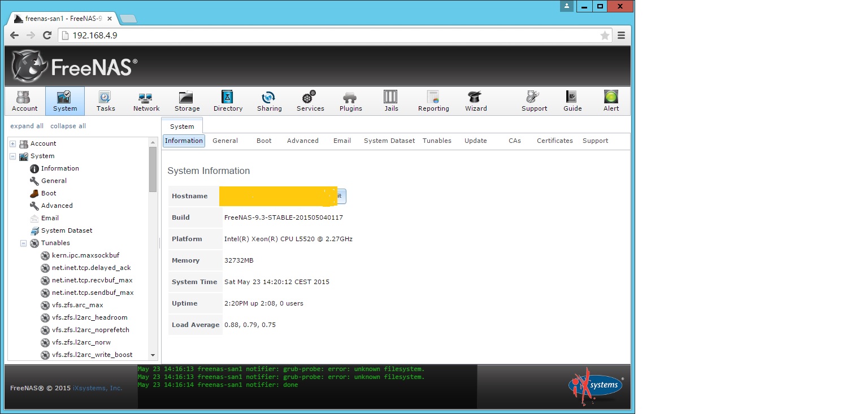This screenshot has height=414, width=868.
Task: Switch to the Email tab
Action: [342, 141]
